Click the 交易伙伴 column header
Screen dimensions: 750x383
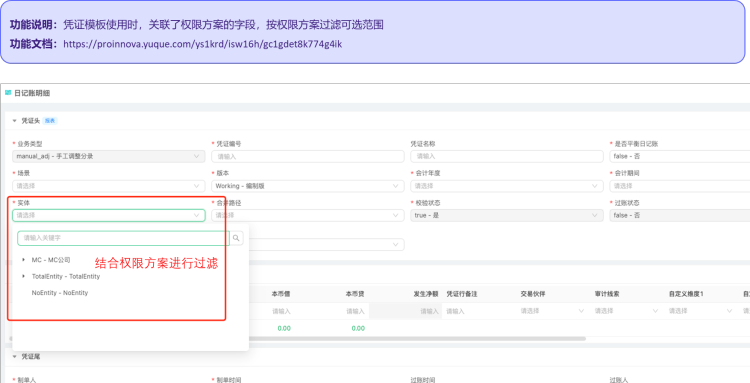pyautogui.click(x=533, y=294)
